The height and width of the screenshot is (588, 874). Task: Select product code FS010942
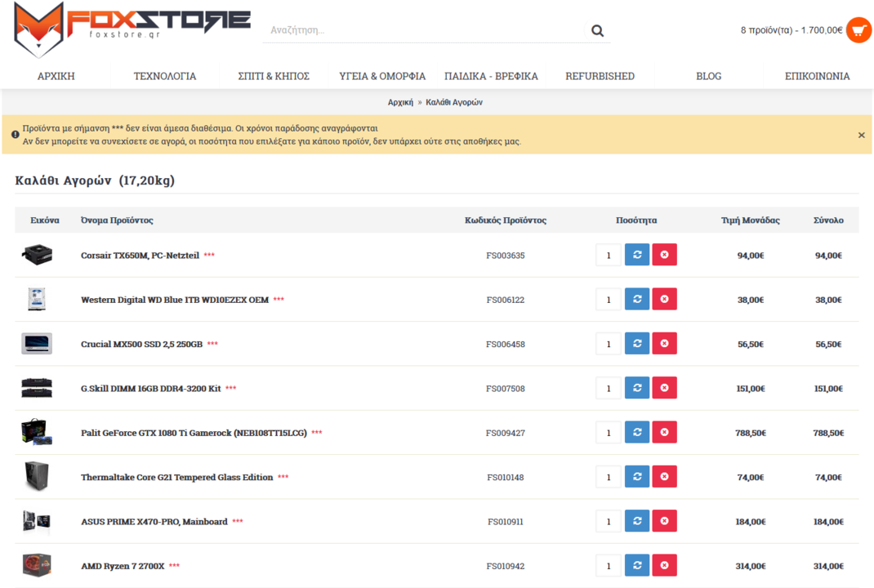tap(505, 566)
